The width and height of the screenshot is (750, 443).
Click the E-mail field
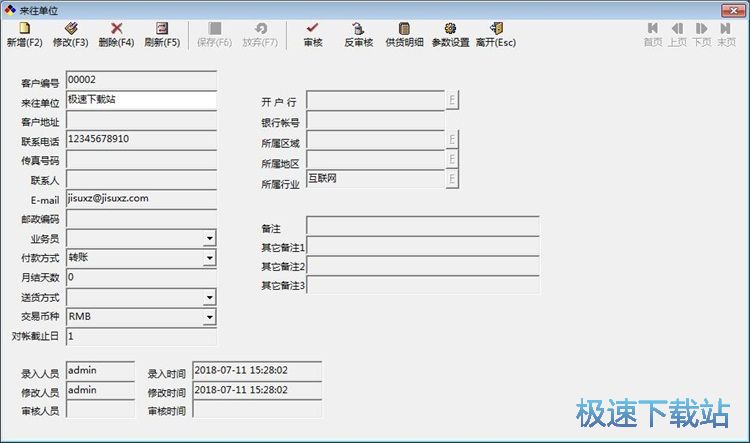coord(141,199)
